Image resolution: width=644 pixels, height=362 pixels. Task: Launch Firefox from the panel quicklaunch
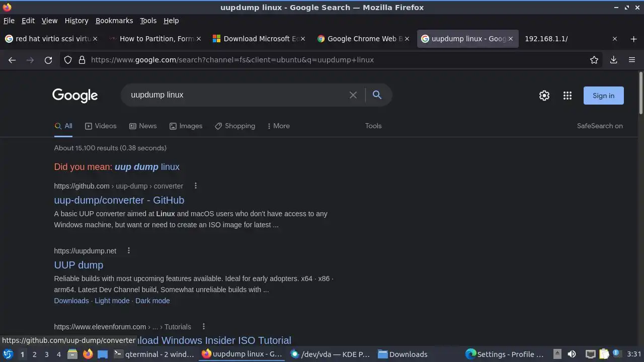coord(88,354)
